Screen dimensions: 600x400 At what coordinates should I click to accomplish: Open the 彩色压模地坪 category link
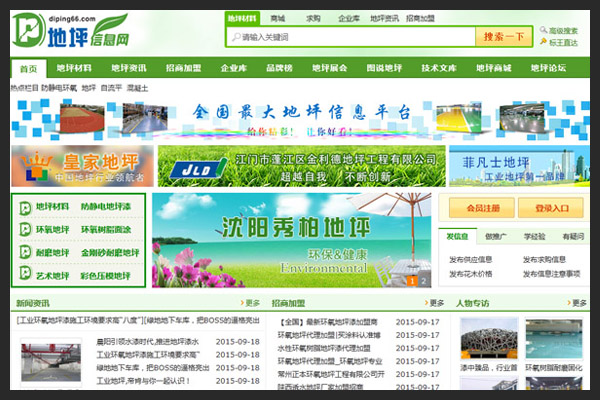(x=106, y=276)
